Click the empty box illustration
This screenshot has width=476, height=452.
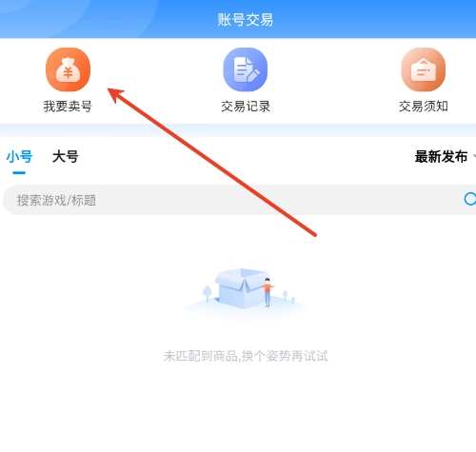[x=241, y=288]
